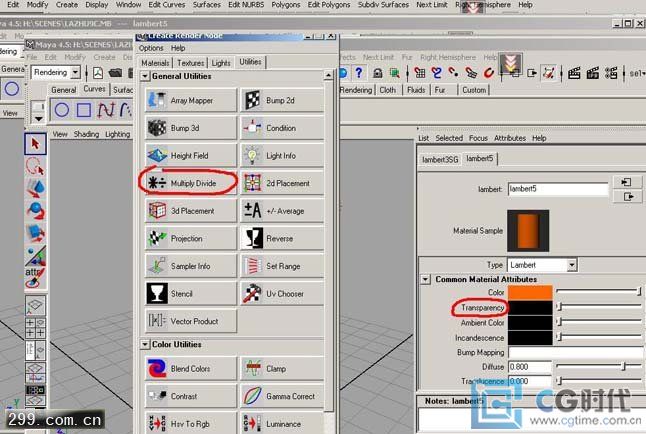Viewport: 646px width, 434px height.
Task: Select the Fluids shelf tab
Action: pos(416,90)
